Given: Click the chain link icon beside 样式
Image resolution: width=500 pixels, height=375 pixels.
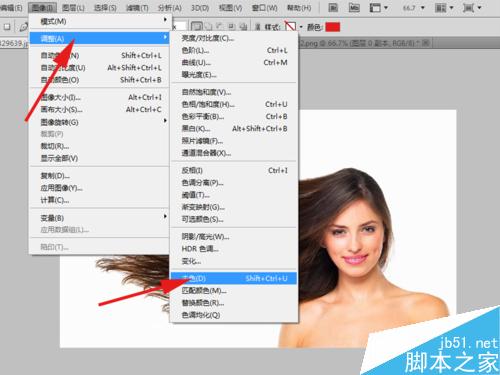Looking at the screenshot, I should (258, 27).
